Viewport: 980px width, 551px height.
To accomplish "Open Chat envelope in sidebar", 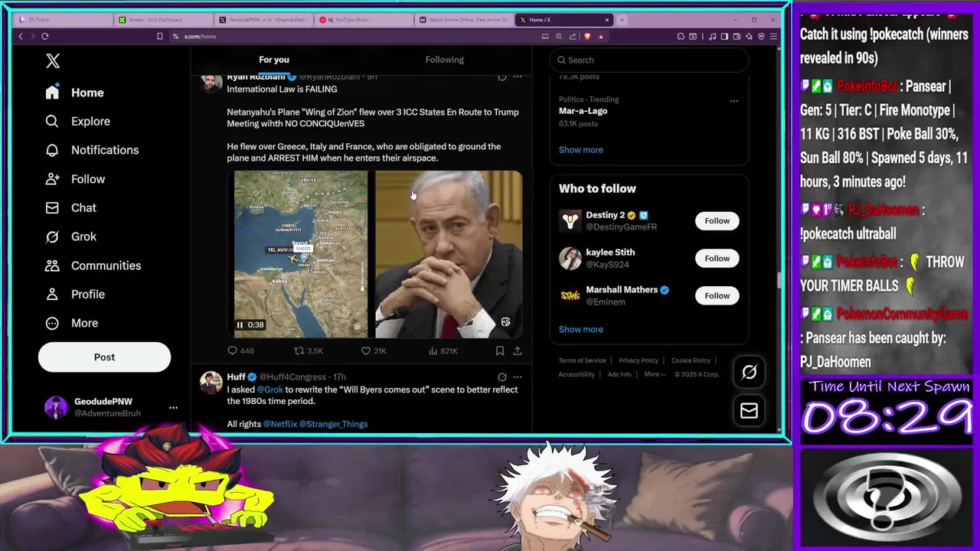I will click(52, 207).
